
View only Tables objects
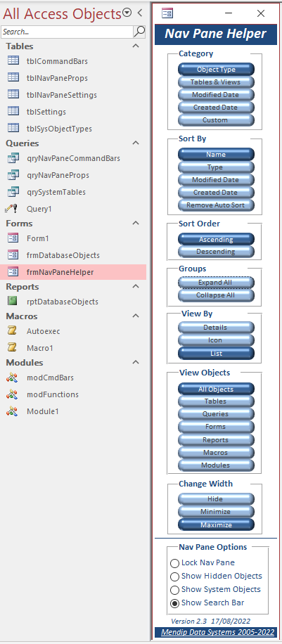click(x=216, y=401)
